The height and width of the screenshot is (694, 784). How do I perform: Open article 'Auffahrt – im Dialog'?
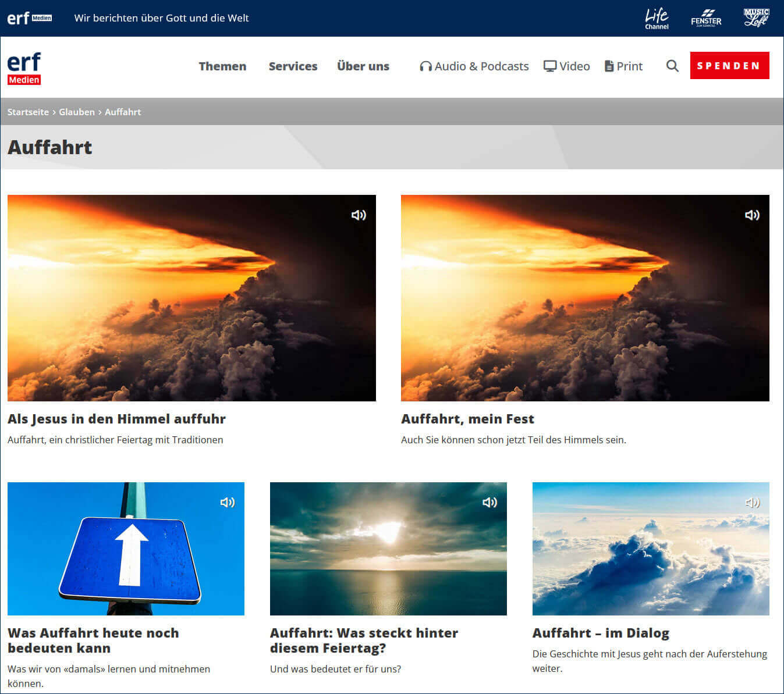(601, 633)
